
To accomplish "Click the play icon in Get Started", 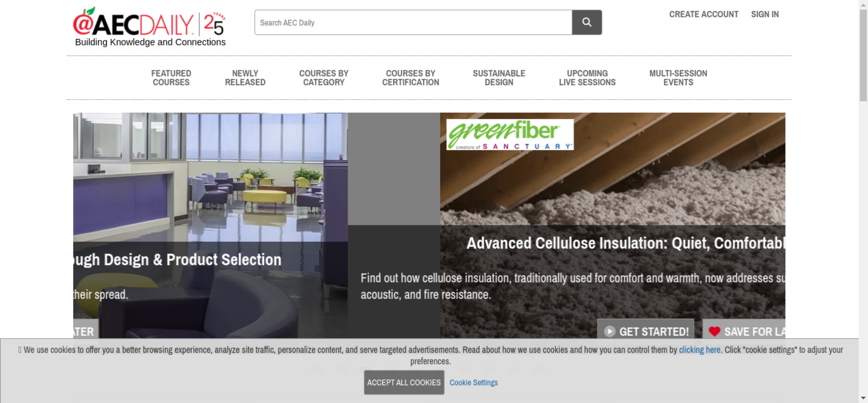I will 610,331.
